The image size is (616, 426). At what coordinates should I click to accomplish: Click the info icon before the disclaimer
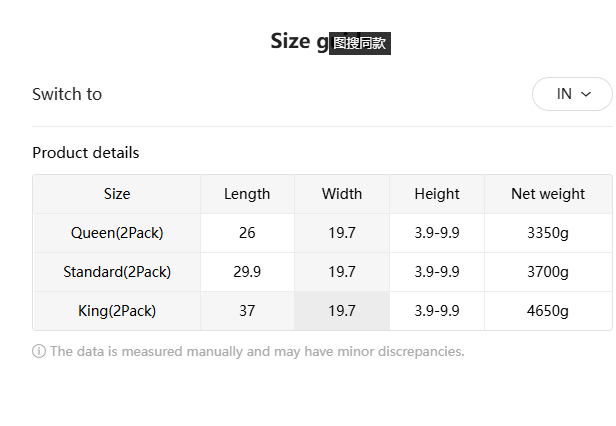click(39, 351)
